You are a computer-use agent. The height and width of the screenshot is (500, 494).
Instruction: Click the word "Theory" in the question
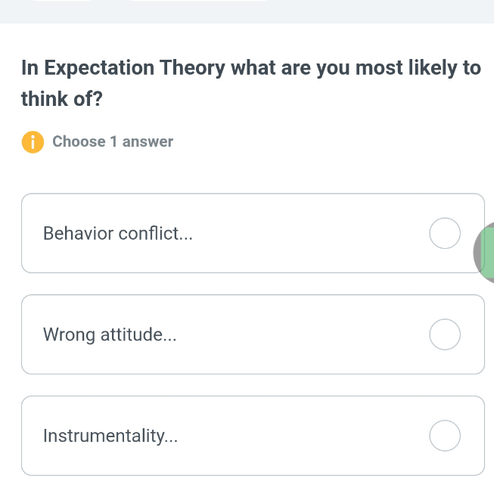(192, 68)
